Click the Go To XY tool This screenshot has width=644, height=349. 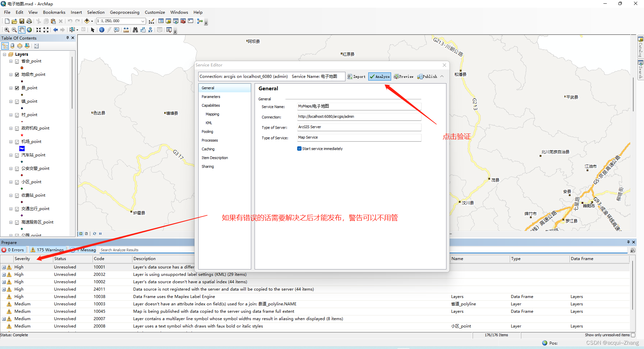(x=150, y=30)
